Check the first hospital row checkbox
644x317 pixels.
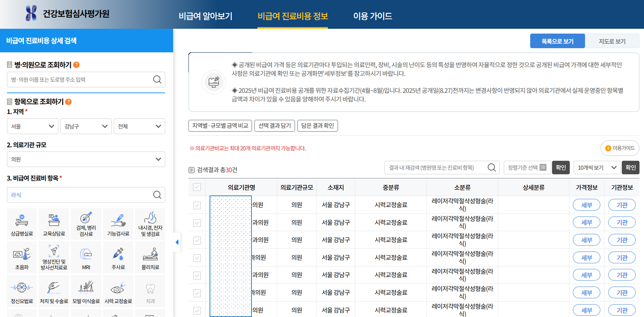(x=197, y=205)
